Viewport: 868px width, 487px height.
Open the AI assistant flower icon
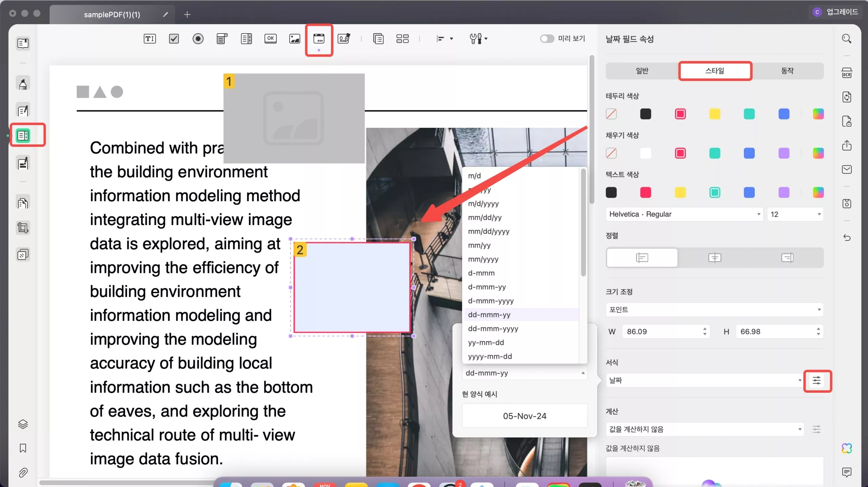[847, 448]
